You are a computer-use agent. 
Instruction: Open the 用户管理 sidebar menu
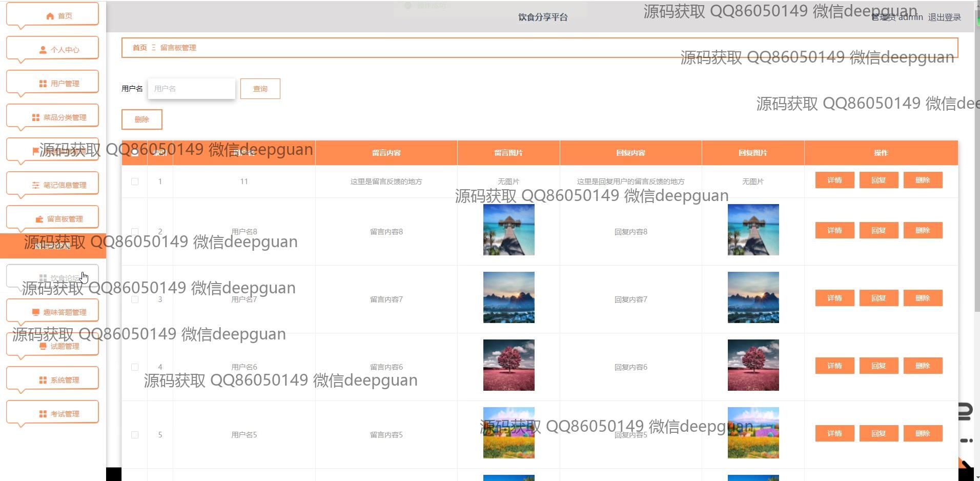click(x=52, y=82)
